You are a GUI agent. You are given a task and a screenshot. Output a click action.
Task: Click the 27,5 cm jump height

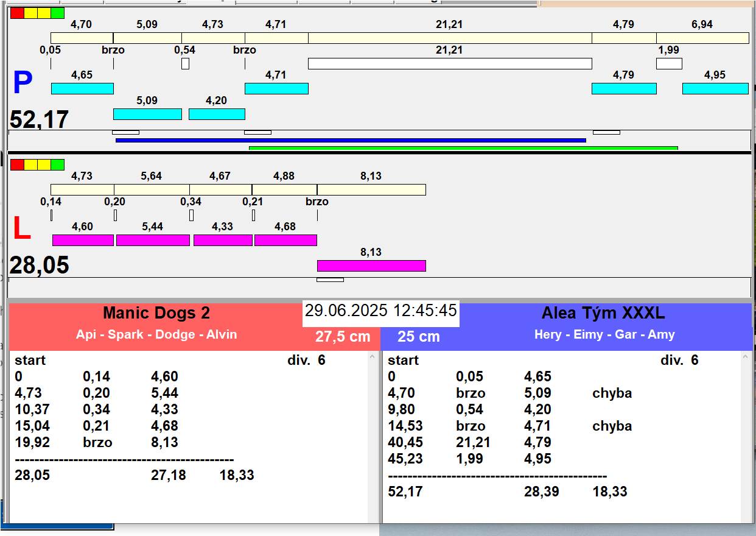(343, 336)
